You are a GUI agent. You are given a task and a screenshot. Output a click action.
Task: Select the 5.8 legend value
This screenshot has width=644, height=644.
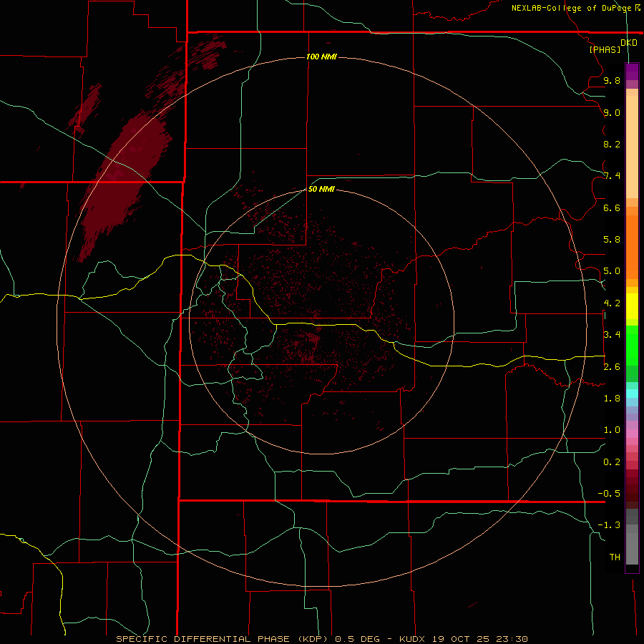(x=612, y=240)
